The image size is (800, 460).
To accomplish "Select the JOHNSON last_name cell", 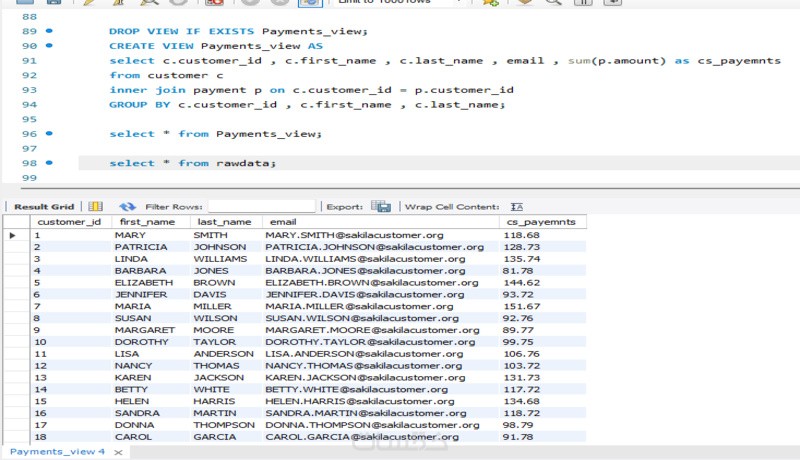I will 227,247.
